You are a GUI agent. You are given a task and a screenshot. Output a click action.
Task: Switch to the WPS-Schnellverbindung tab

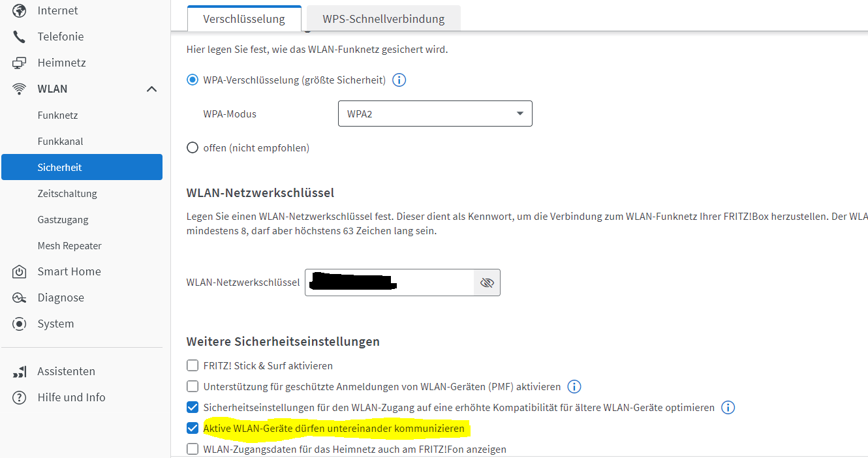point(384,19)
